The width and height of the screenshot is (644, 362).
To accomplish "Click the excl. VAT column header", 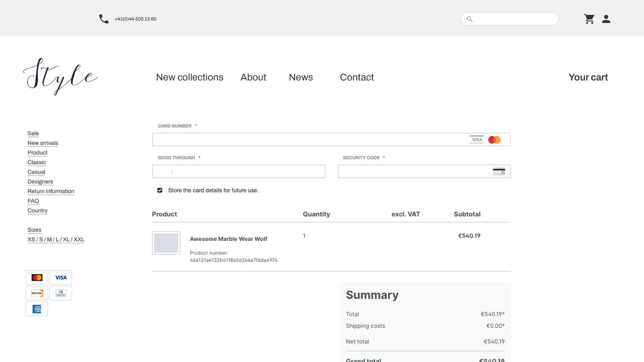I will 406,214.
